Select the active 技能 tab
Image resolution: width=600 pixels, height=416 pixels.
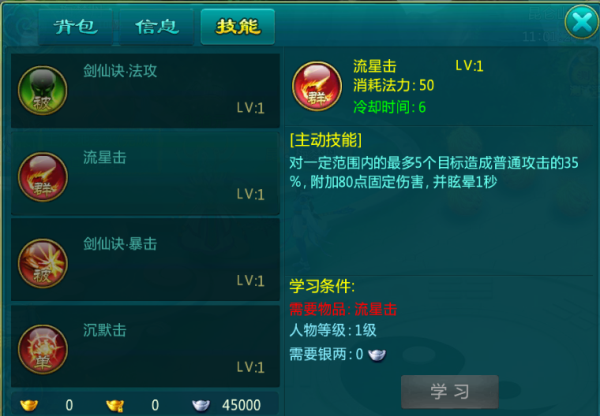(x=238, y=27)
